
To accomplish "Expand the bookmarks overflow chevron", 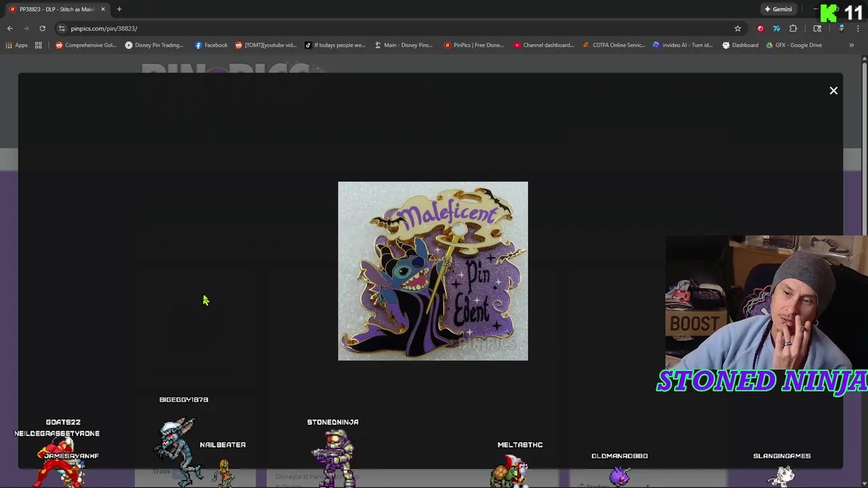I will pyautogui.click(x=852, y=45).
